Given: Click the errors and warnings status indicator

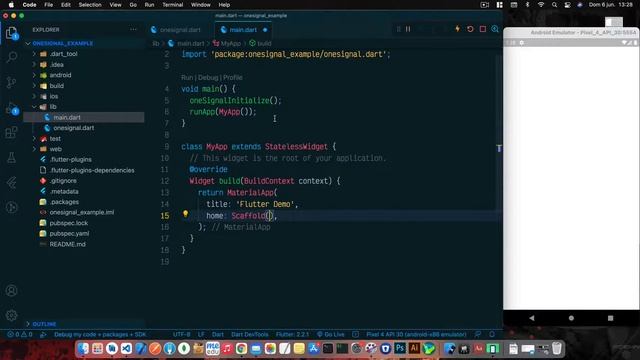Looking at the screenshot, I should (x=19, y=334).
